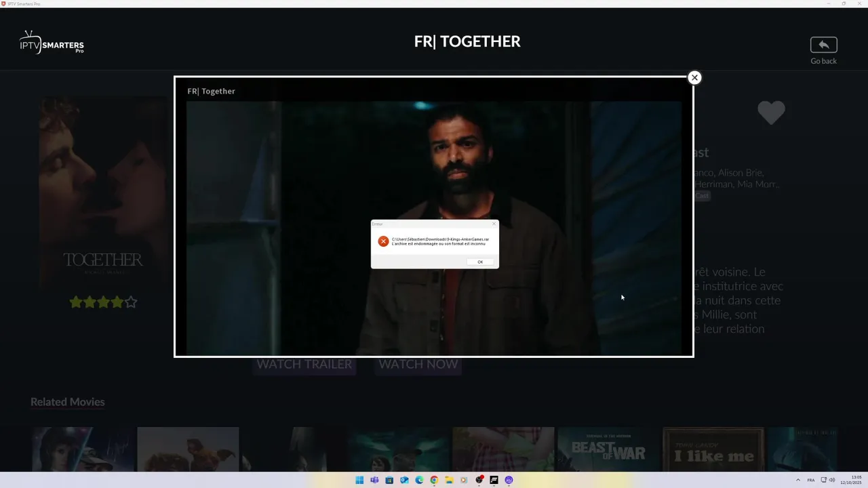Screen dimensions: 868x488
Task: Open Google Chrome from the taskbar
Action: tap(434, 480)
